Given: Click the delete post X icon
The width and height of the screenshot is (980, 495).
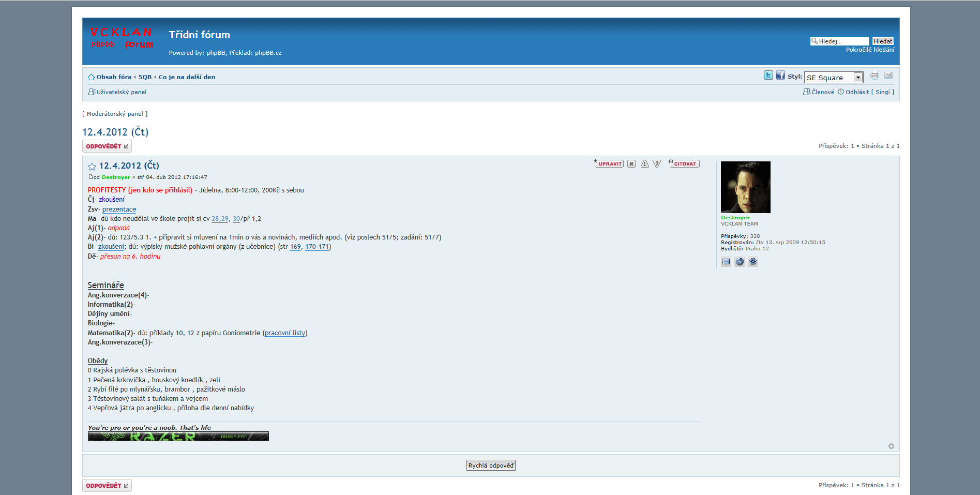Looking at the screenshot, I should 631,164.
